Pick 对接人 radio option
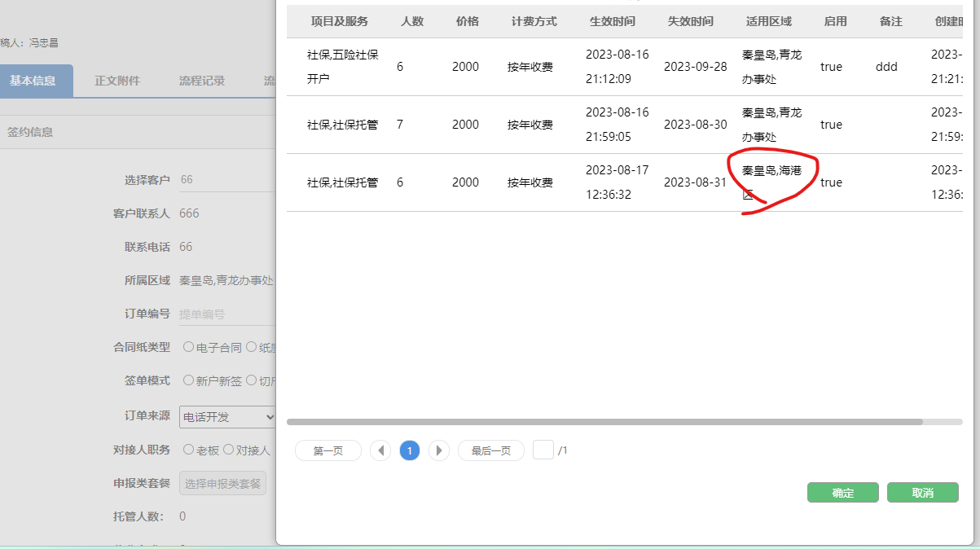The width and height of the screenshot is (980, 549). tap(229, 450)
